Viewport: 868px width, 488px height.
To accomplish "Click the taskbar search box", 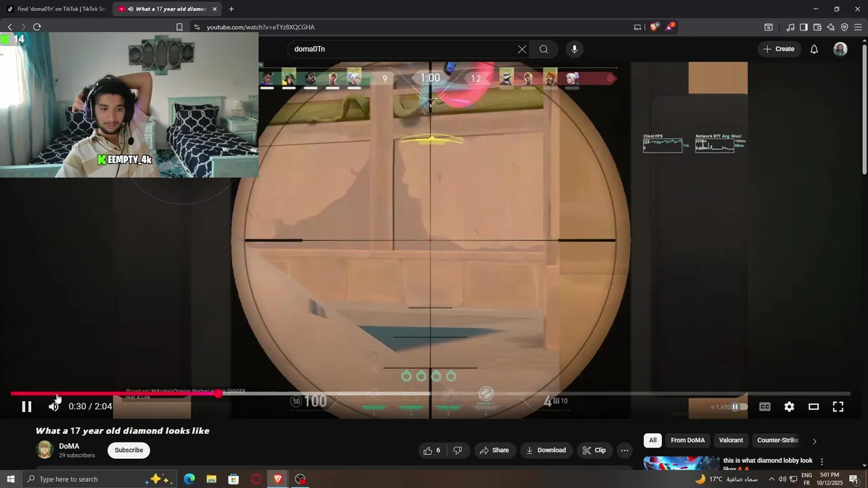I will click(99, 479).
